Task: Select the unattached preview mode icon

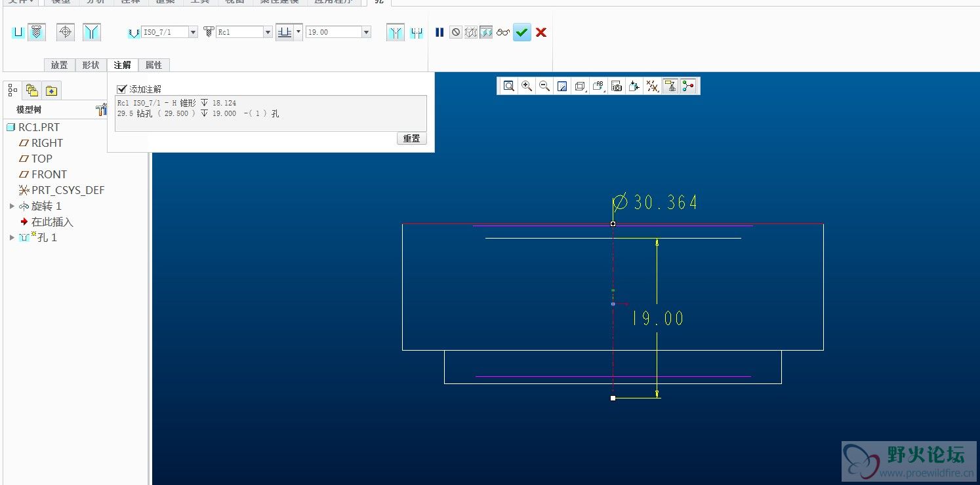Action: pos(471,32)
